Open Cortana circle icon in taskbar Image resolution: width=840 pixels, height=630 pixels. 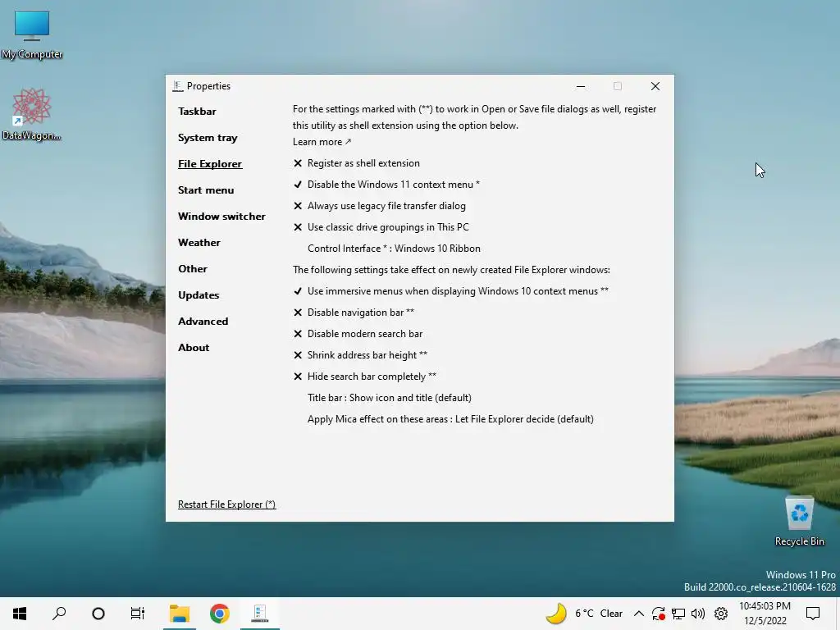(x=98, y=614)
